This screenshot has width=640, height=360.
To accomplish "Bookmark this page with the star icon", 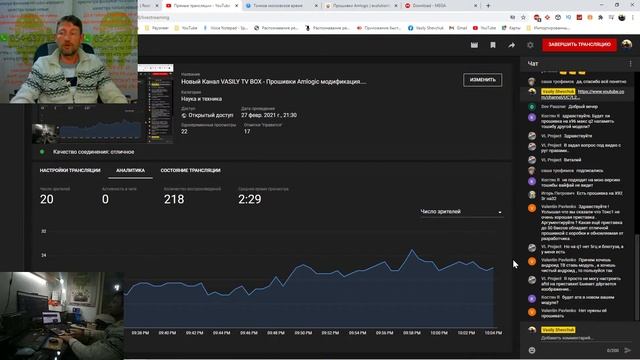I will tap(523, 18).
